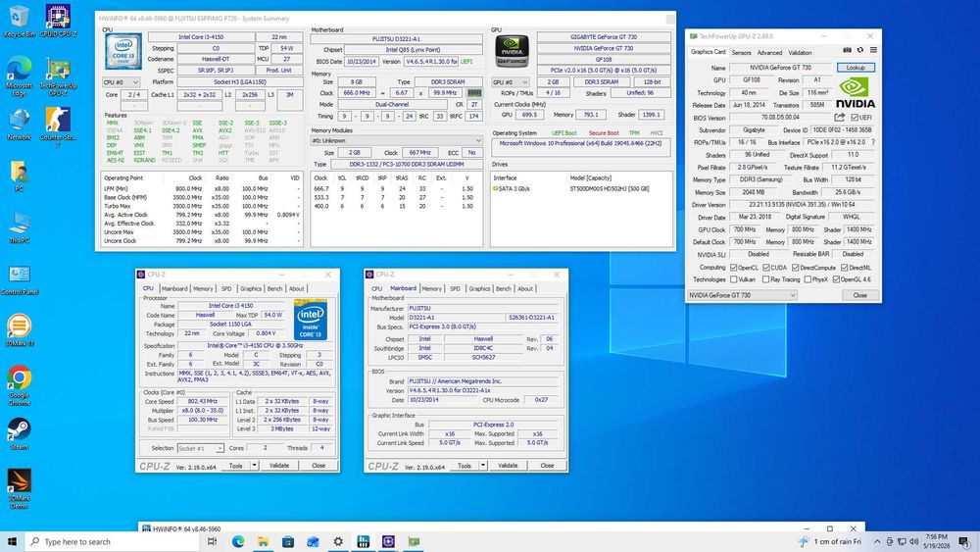
Task: Open the Google Chrome desktop shortcut
Action: click(x=19, y=385)
